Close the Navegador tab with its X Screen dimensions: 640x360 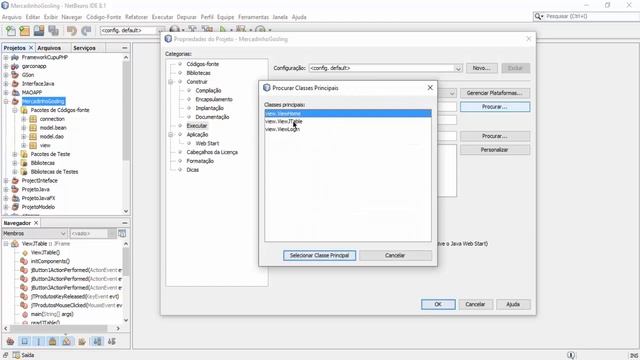click(36, 223)
